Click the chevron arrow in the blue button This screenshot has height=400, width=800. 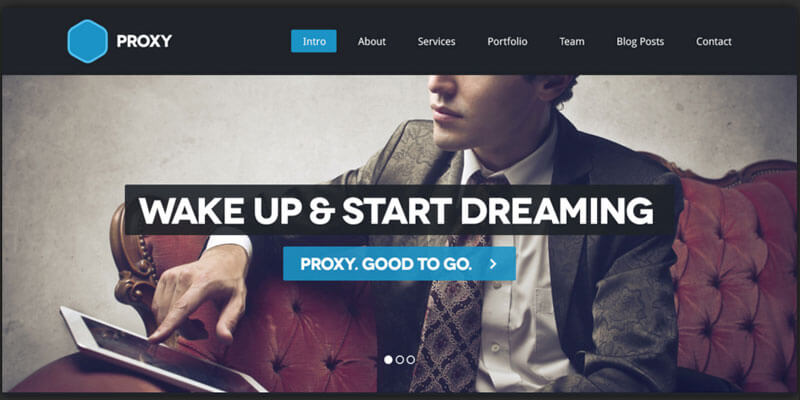[493, 264]
